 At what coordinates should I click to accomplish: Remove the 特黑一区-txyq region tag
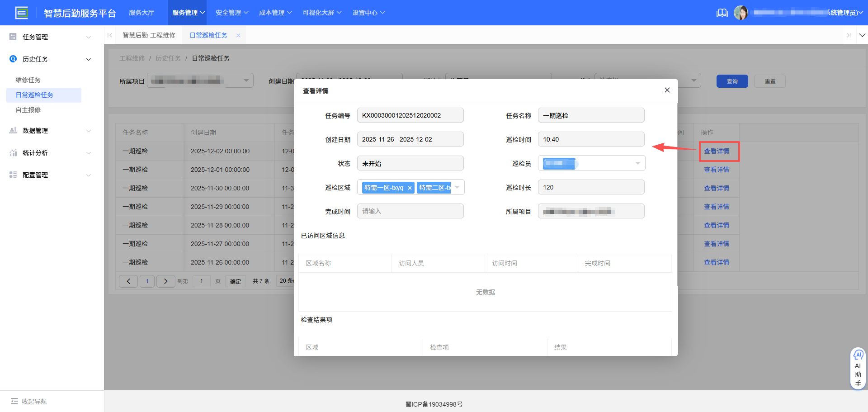pos(410,187)
